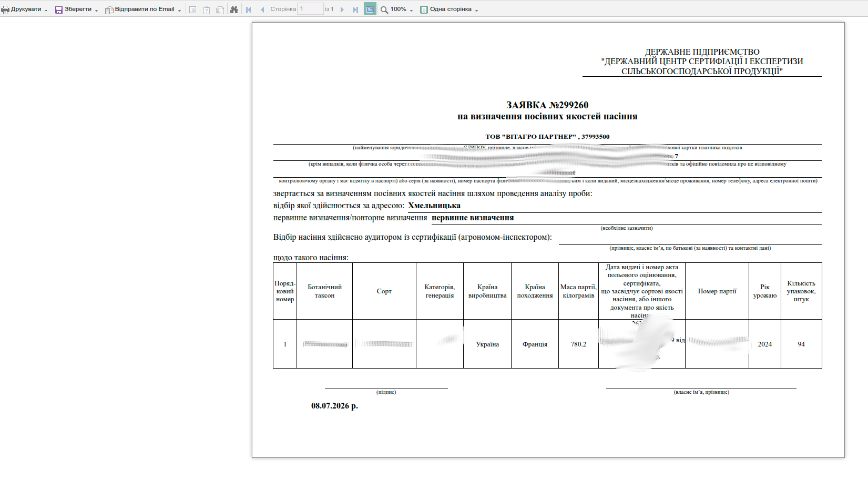Click the date 08.07.2026 р.
The image size is (868, 490).
click(x=334, y=406)
